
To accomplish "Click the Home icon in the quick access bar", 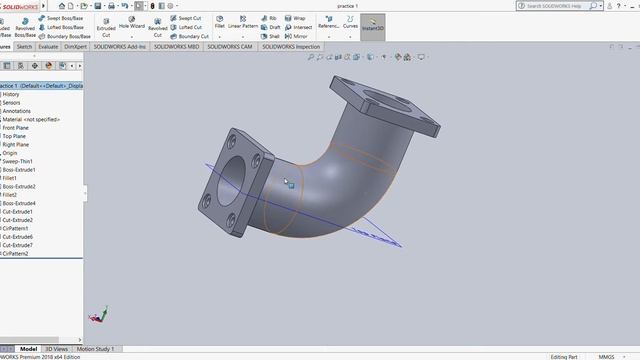I will point(62,6).
